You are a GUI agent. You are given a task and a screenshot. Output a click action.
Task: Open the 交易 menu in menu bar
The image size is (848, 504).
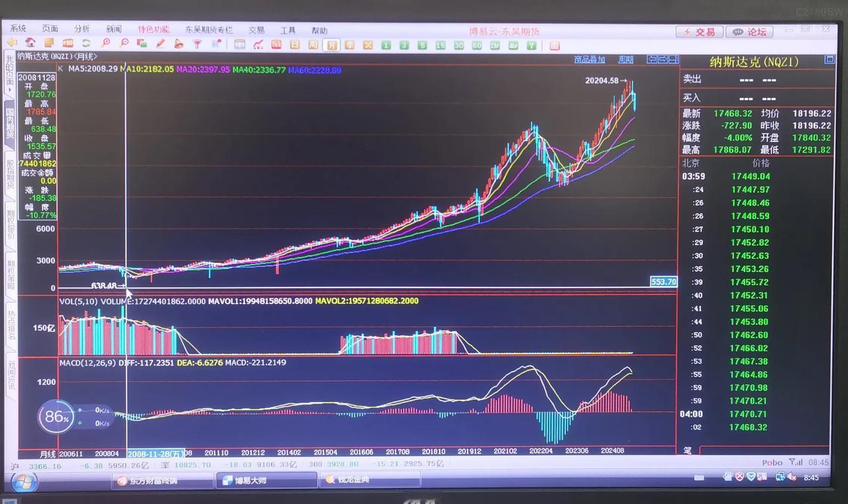pos(256,30)
